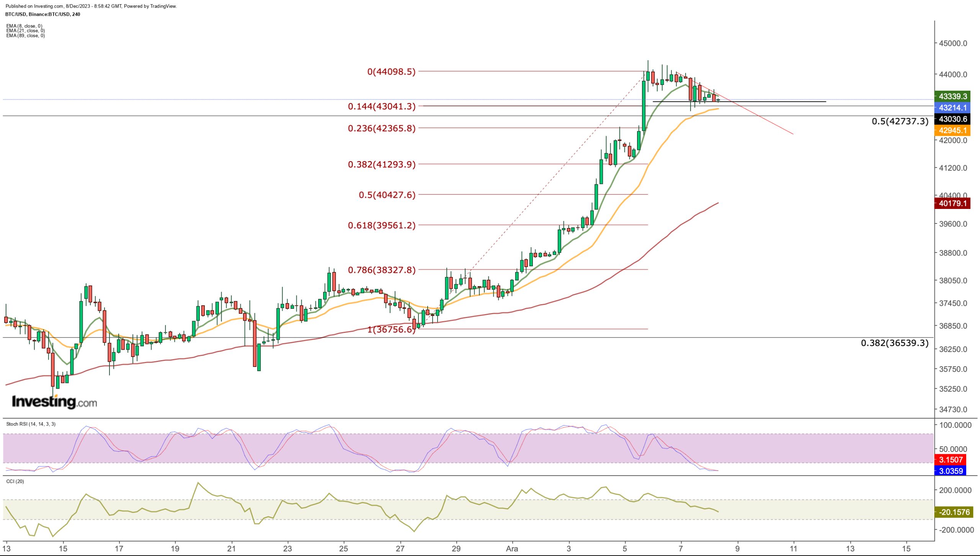Viewport: 980px width, 556px height.
Task: Click the dark red 40179.1 EMA price tag
Action: tap(952, 204)
